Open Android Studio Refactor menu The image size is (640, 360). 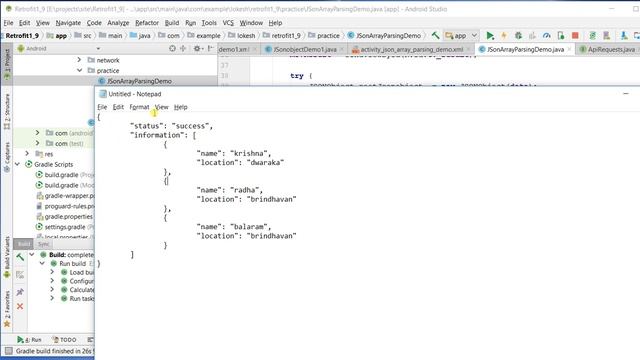[x=147, y=23]
